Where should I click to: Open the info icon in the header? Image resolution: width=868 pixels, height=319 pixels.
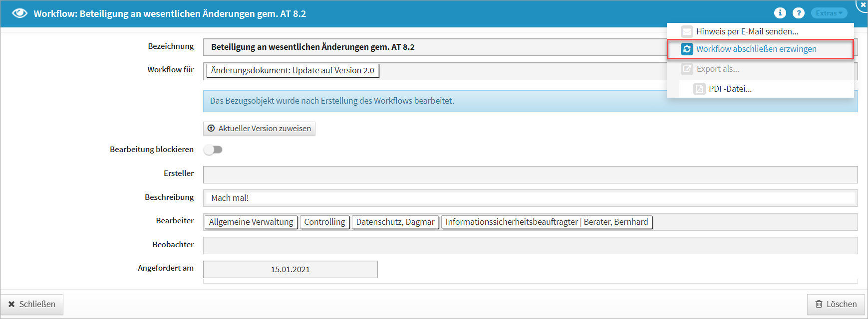(780, 13)
